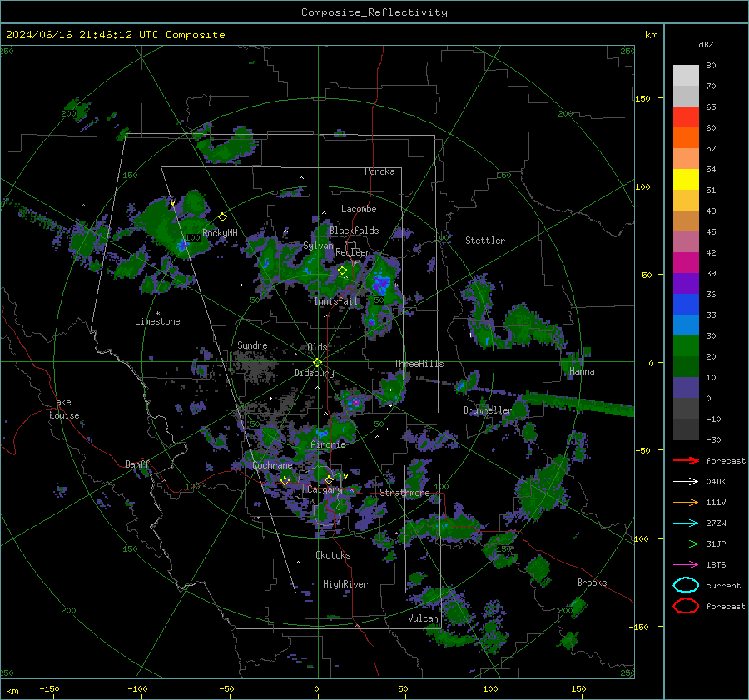This screenshot has height=700, width=749.
Task: Click the Olds town label
Action: pyautogui.click(x=317, y=347)
